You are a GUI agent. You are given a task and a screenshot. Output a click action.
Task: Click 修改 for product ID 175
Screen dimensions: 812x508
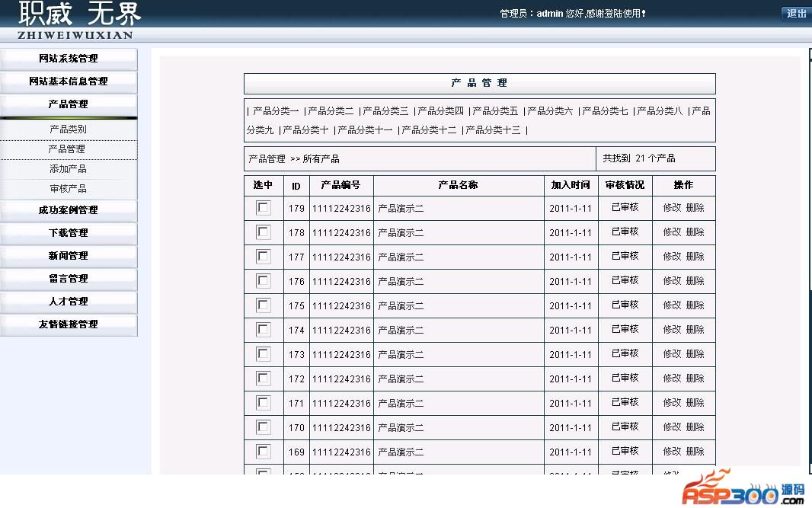(x=672, y=305)
